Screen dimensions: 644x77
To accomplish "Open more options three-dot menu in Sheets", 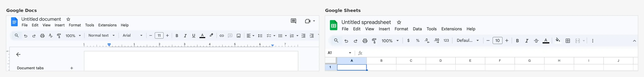I will 593,41.
